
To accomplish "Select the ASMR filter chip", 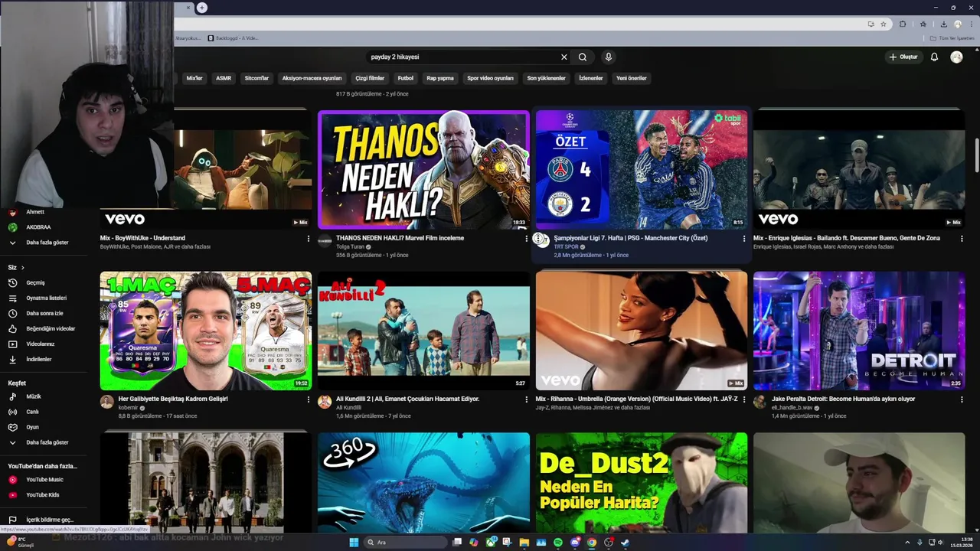I will coord(224,78).
